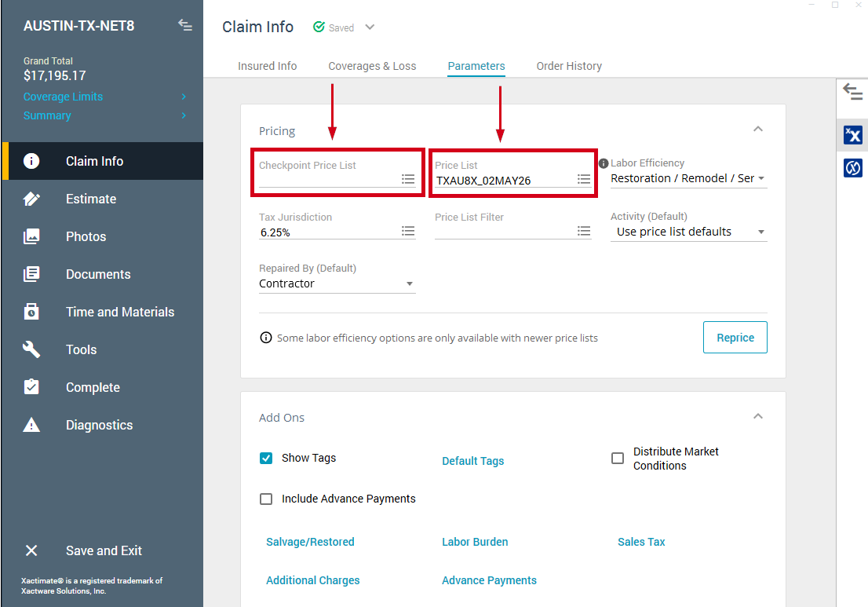Click the Reprice button
The image size is (868, 607).
735,338
